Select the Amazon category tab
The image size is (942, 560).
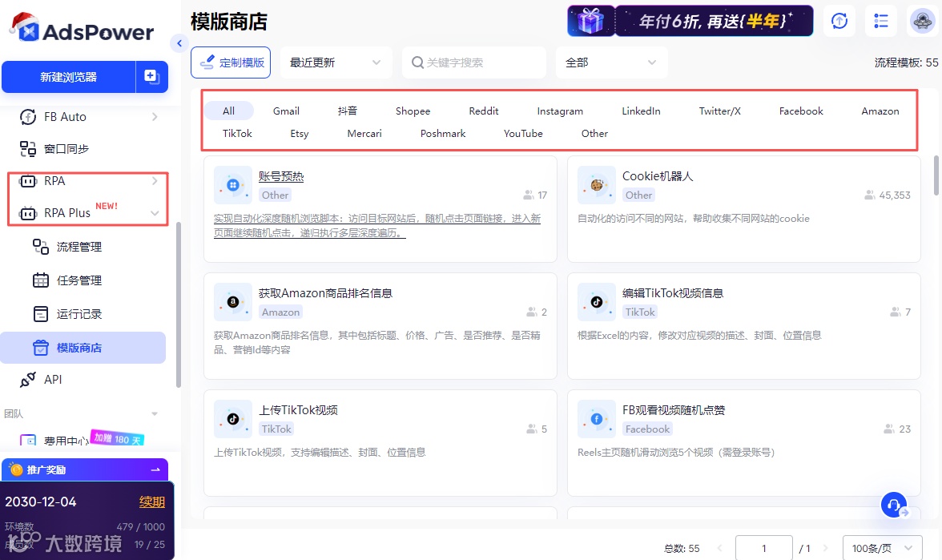point(880,111)
